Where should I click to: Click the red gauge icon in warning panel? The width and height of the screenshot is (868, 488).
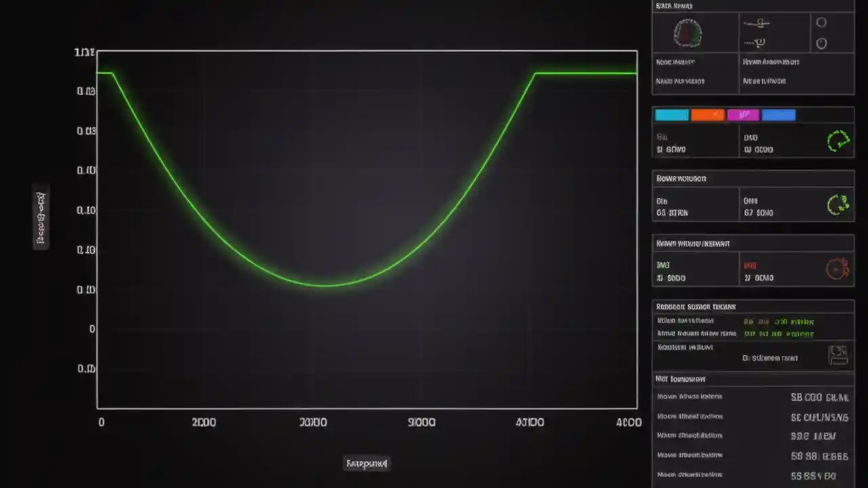click(x=837, y=268)
